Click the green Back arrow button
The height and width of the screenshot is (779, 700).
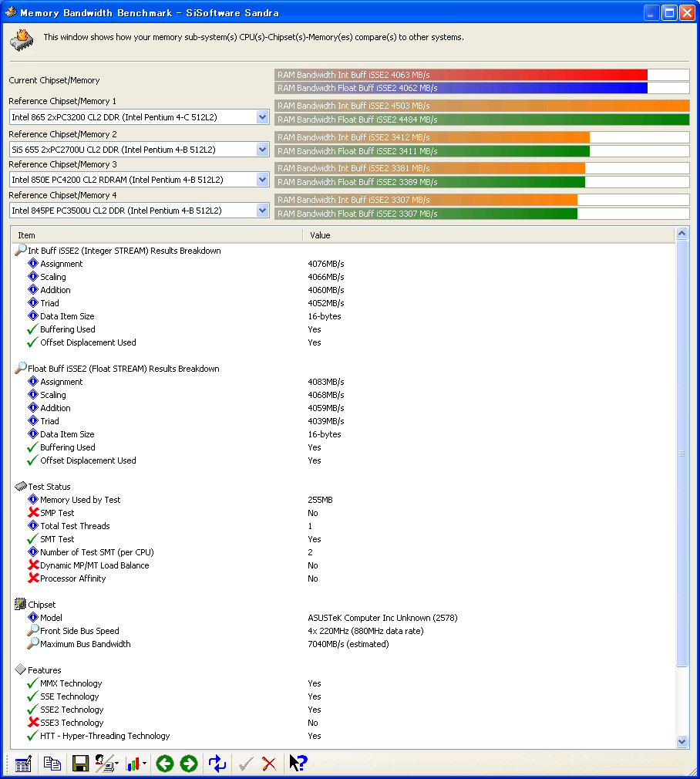coord(165,764)
